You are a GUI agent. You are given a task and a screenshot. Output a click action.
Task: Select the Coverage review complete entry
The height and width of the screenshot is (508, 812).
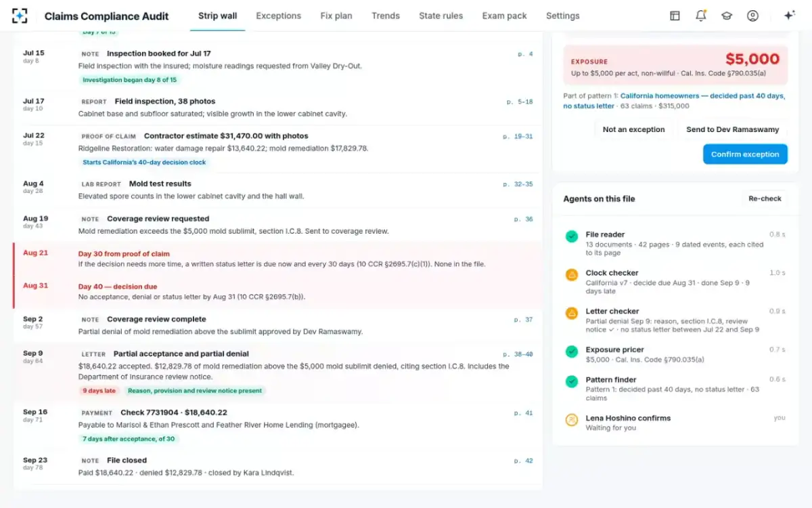click(277, 325)
